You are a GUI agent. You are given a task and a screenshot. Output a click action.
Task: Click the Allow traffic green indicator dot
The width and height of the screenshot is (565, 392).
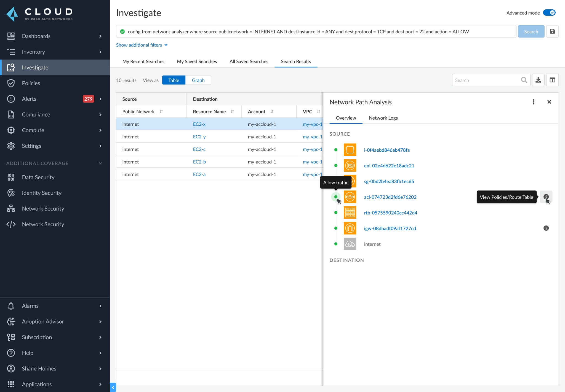(336, 197)
